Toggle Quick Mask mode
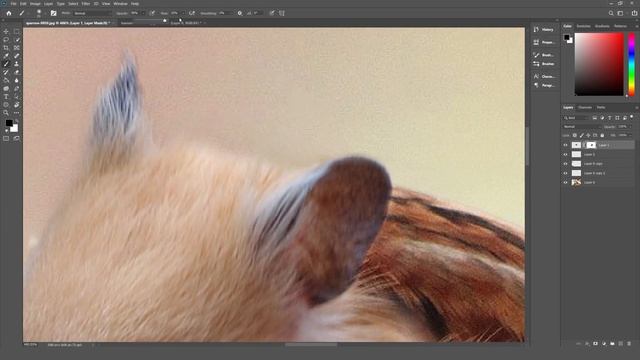The width and height of the screenshot is (640, 360). (x=6, y=139)
